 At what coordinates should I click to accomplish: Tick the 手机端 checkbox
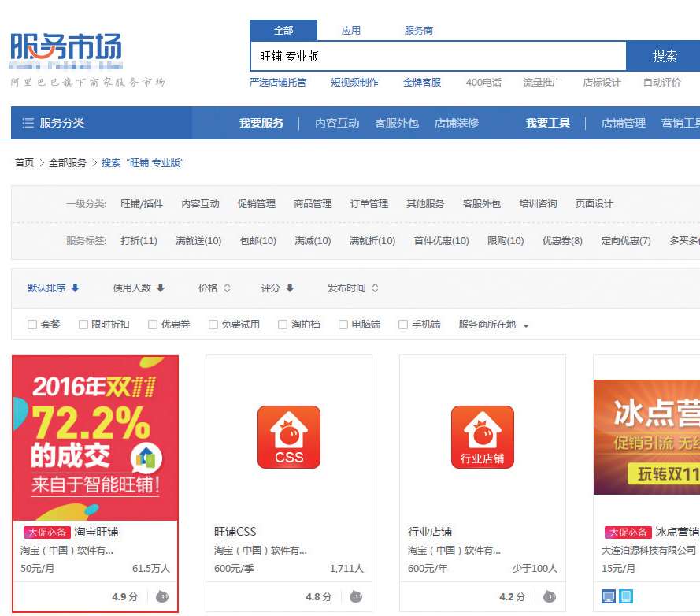pyautogui.click(x=403, y=325)
